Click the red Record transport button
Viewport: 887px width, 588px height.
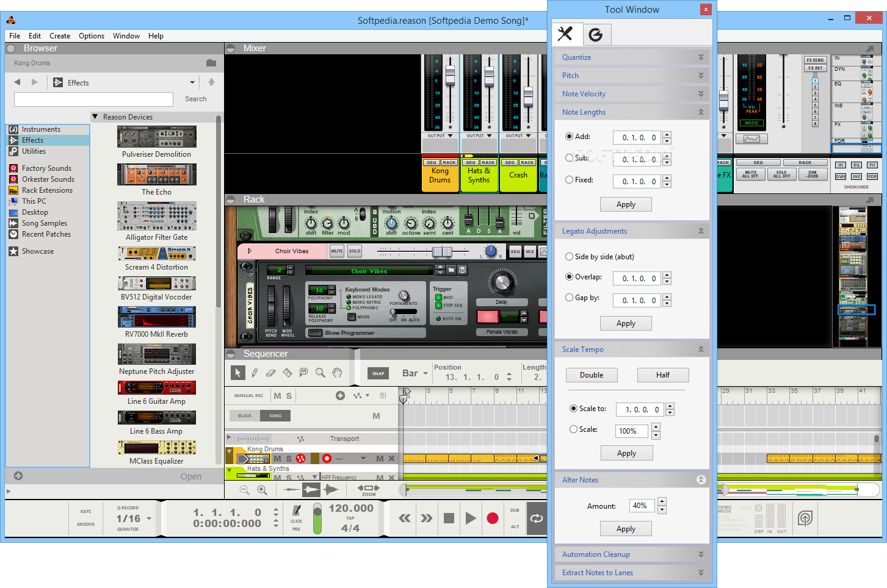point(493,518)
